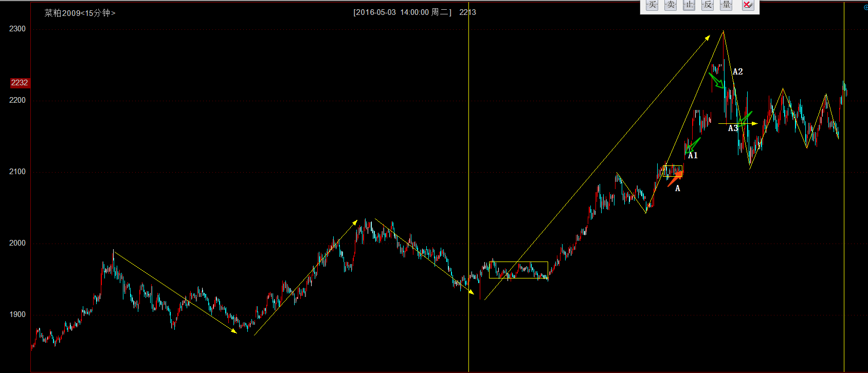The image size is (868, 373).
Task: Click the 2100 price axis label
Action: point(17,172)
